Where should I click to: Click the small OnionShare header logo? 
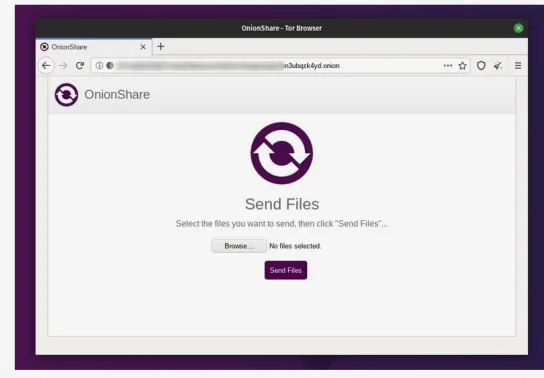click(x=66, y=95)
